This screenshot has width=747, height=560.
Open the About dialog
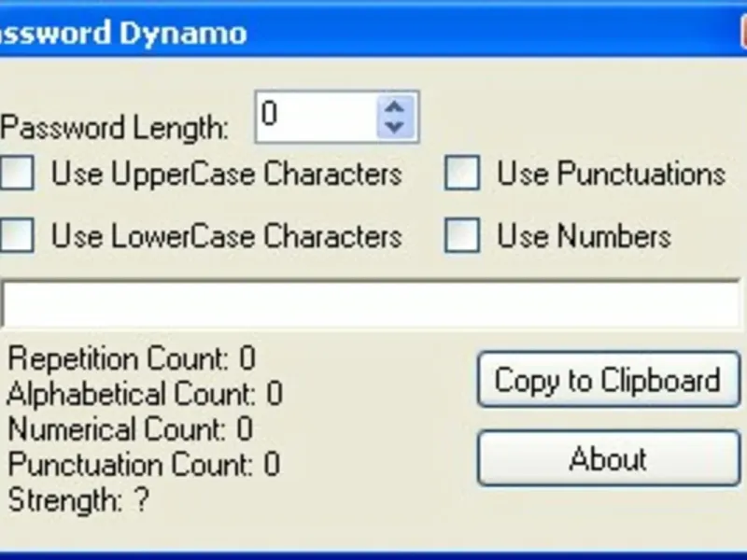tap(608, 459)
